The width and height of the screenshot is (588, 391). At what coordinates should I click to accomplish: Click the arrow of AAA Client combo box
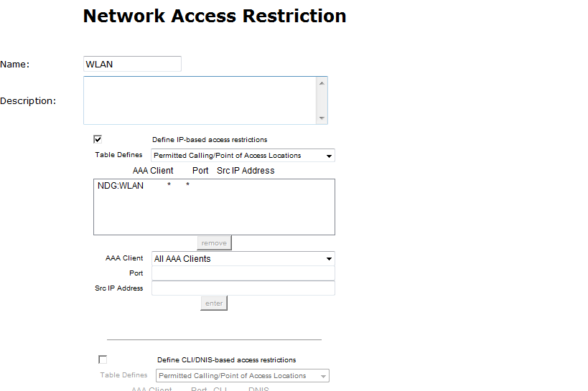[329, 259]
